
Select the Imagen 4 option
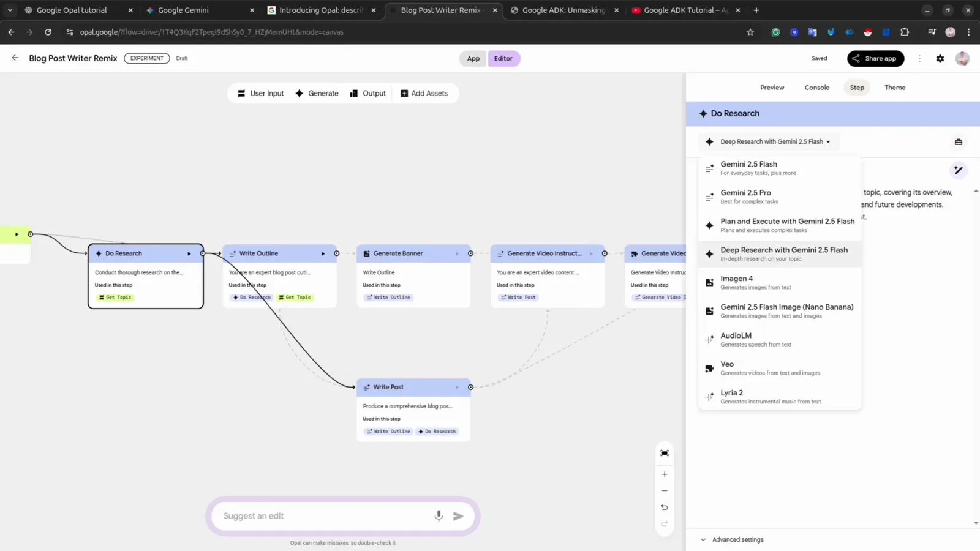[780, 282]
